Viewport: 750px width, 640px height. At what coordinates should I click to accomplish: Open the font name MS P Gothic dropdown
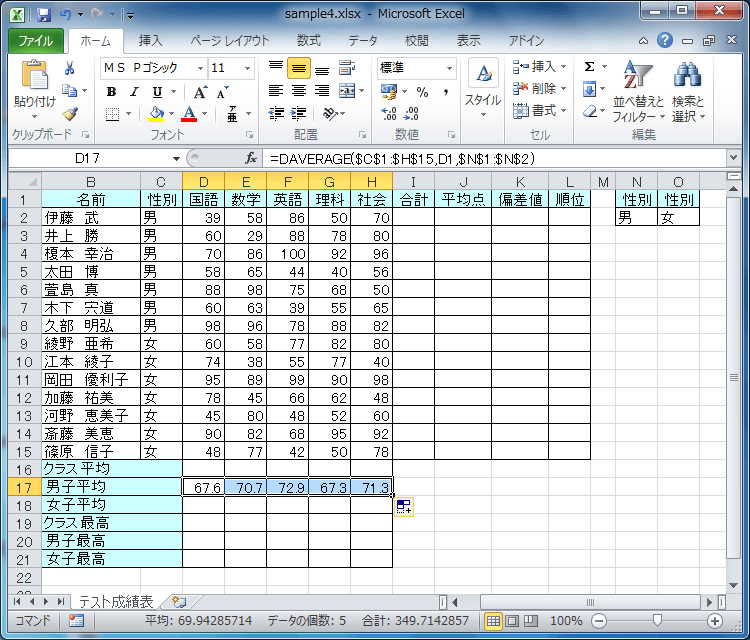(x=200, y=68)
